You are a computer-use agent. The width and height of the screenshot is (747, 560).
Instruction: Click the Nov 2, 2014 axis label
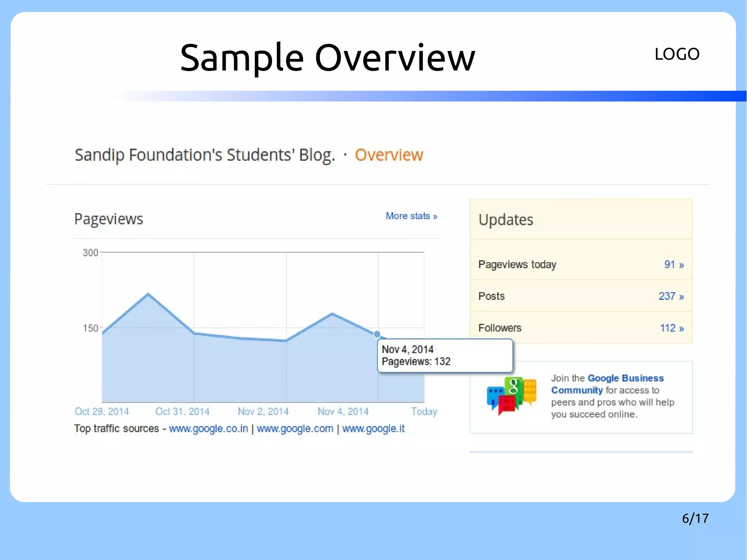coord(263,412)
